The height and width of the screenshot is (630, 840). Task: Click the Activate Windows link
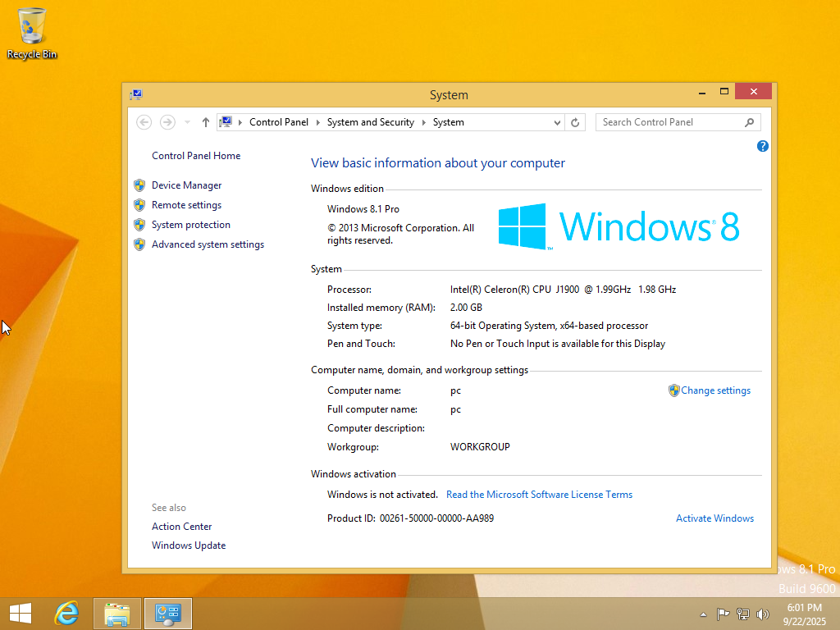[714, 518]
